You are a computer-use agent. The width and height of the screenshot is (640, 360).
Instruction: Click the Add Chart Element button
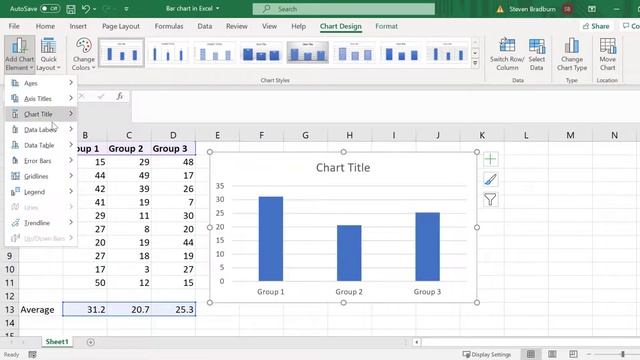pyautogui.click(x=19, y=54)
